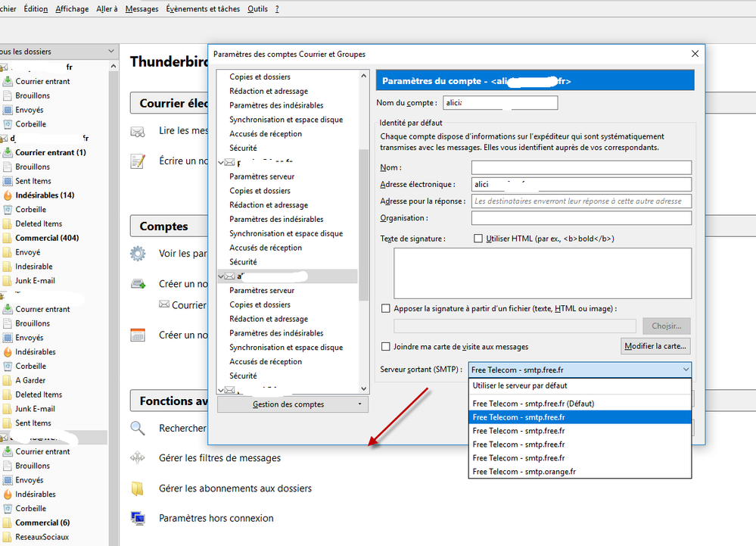Image resolution: width=756 pixels, height=546 pixels.
Task: Open the Évènements et tâches menu
Action: pyautogui.click(x=203, y=8)
